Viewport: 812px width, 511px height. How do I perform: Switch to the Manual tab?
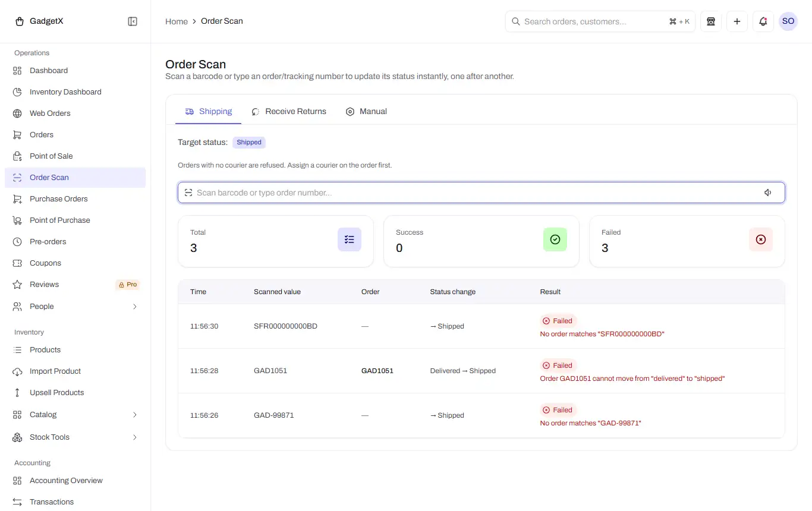point(366,112)
